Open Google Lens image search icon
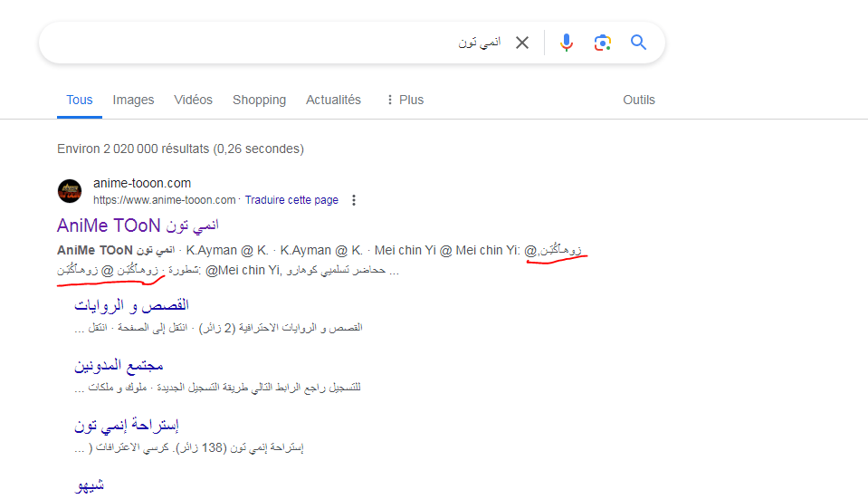The height and width of the screenshot is (499, 868). point(602,43)
